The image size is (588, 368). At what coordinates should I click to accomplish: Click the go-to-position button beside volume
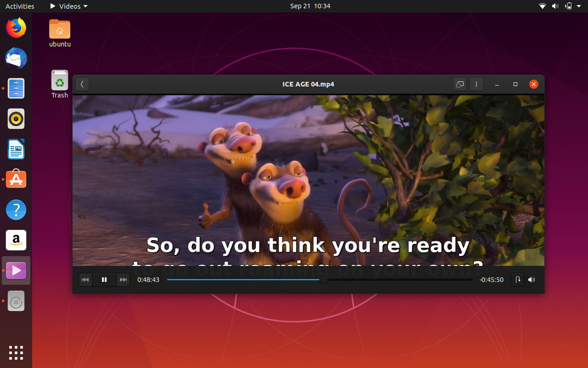[x=518, y=280]
